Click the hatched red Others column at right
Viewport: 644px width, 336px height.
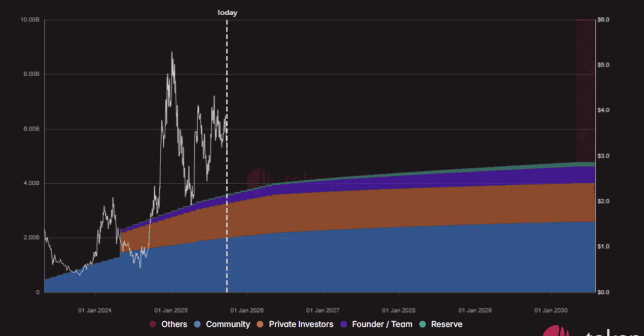[x=585, y=91]
